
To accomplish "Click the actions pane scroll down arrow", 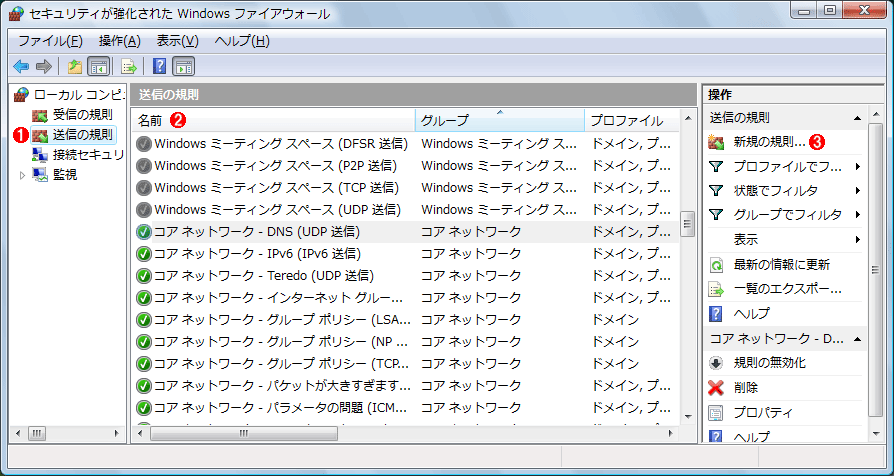I will click(x=876, y=434).
